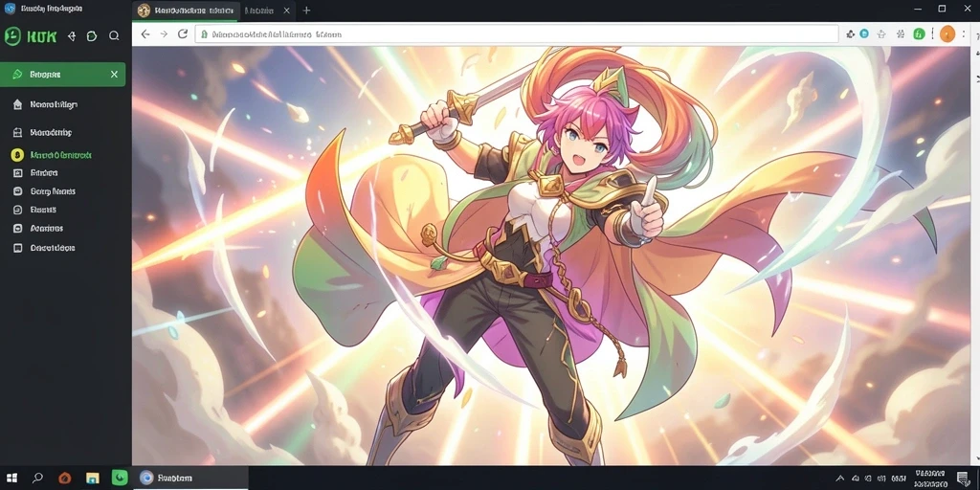
Task: Open the orange profile avatar
Action: 947,33
